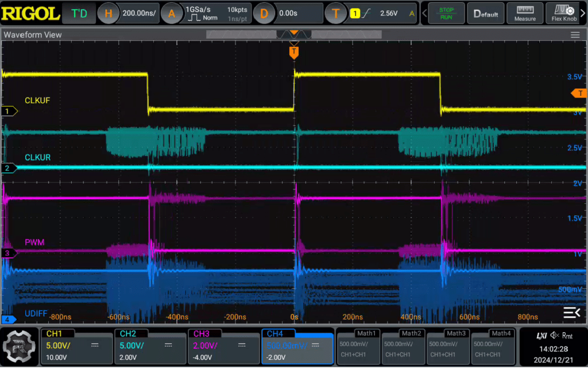Click the orange trigger position T marker
The width and height of the screenshot is (588, 369).
point(294,52)
